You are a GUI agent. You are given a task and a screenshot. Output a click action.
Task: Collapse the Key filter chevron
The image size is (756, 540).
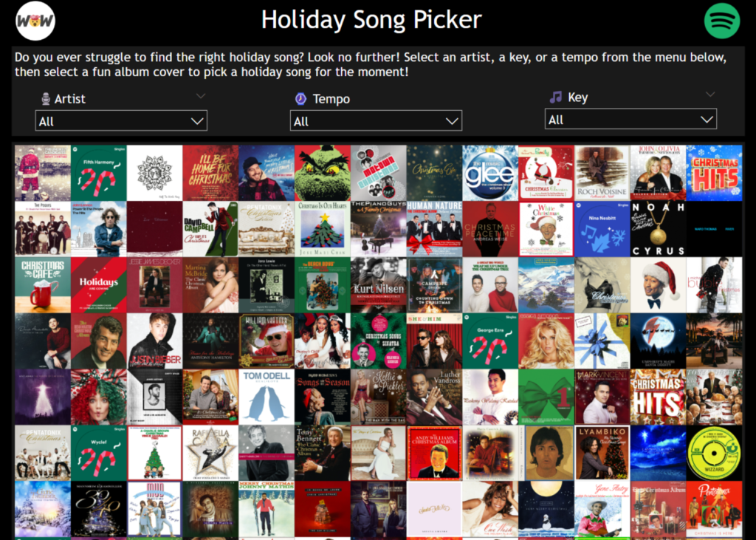click(710, 94)
